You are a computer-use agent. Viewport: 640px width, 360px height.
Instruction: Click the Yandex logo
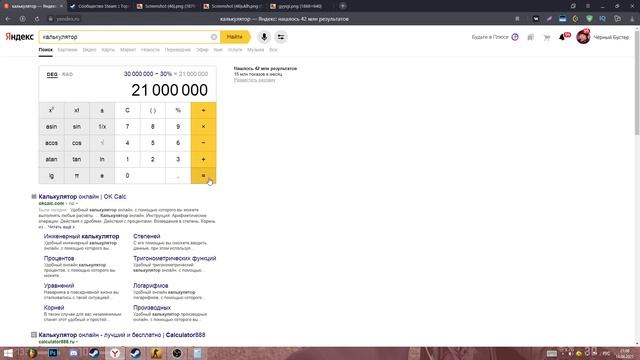(x=20, y=37)
